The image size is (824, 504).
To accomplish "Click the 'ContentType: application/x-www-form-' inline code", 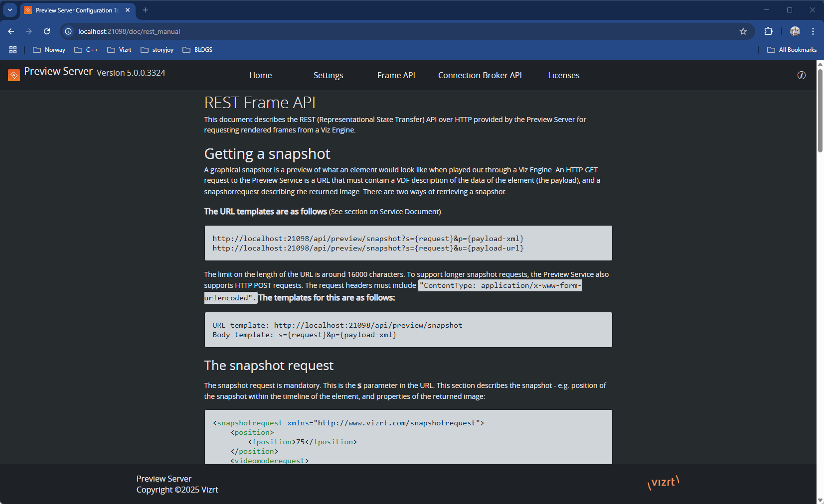I will point(500,285).
